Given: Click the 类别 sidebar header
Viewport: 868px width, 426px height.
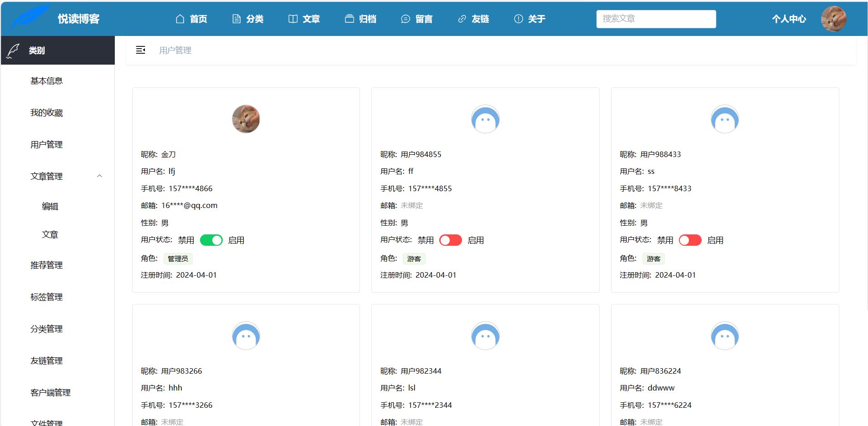Looking at the screenshot, I should coord(58,50).
